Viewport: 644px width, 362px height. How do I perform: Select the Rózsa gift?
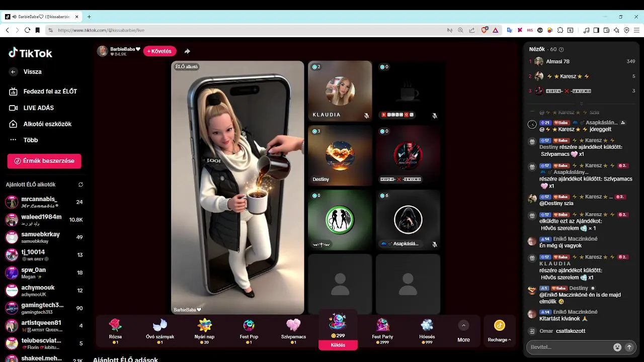click(x=115, y=331)
